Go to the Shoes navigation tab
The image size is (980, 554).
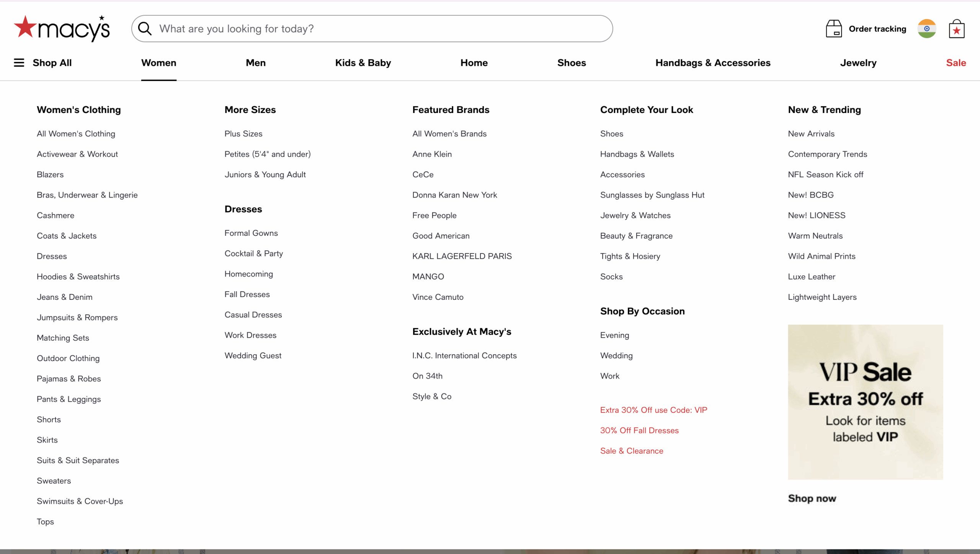pyautogui.click(x=572, y=63)
